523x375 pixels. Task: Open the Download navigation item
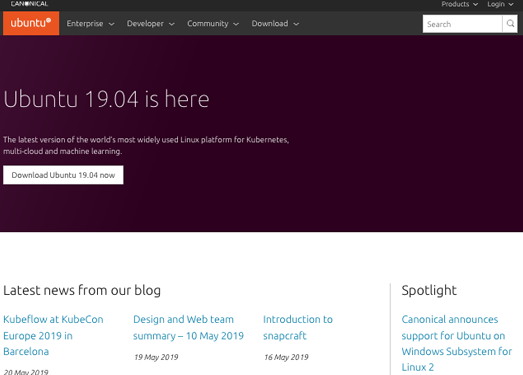click(x=270, y=24)
